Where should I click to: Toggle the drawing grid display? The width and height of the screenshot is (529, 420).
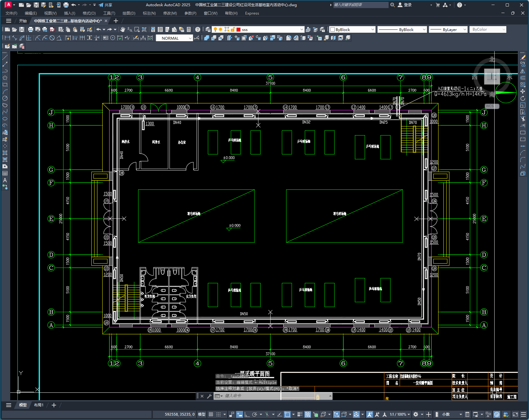point(211,414)
